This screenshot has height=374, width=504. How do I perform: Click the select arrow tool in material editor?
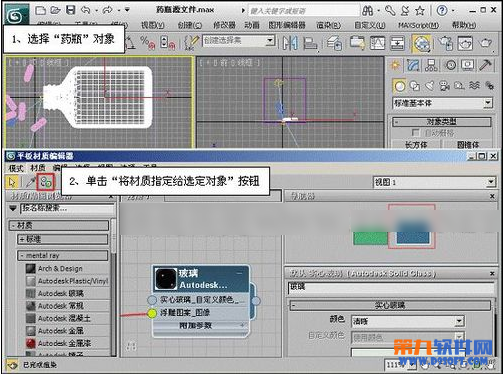pos(12,182)
